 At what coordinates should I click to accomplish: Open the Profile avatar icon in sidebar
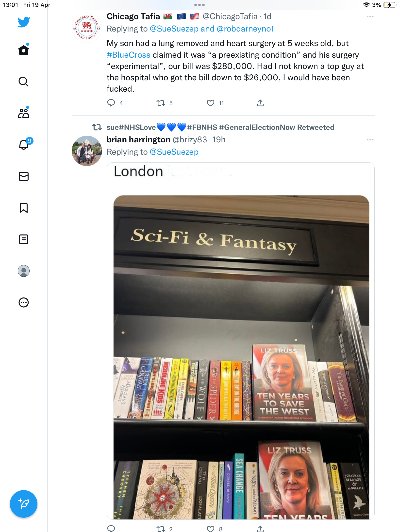coord(24,271)
